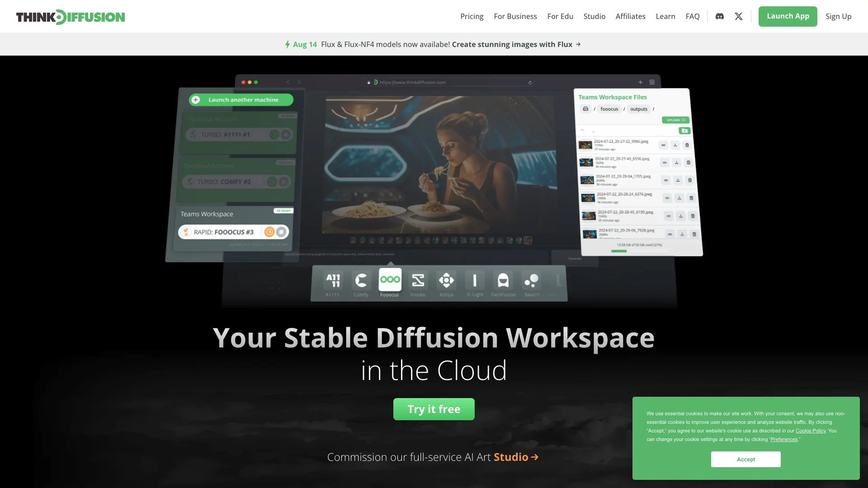The width and height of the screenshot is (868, 488).
Task: Open the For Business menu item
Action: 516,16
